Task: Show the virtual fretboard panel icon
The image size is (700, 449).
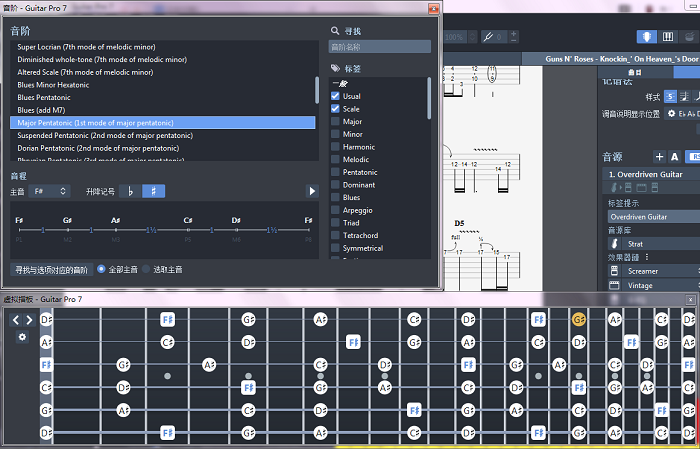Action: click(x=648, y=37)
